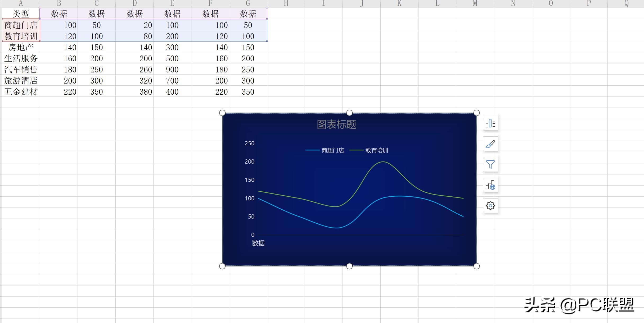Select the 数据 header cell in column C
Viewport: 644px width, 323px height.
(x=96, y=14)
